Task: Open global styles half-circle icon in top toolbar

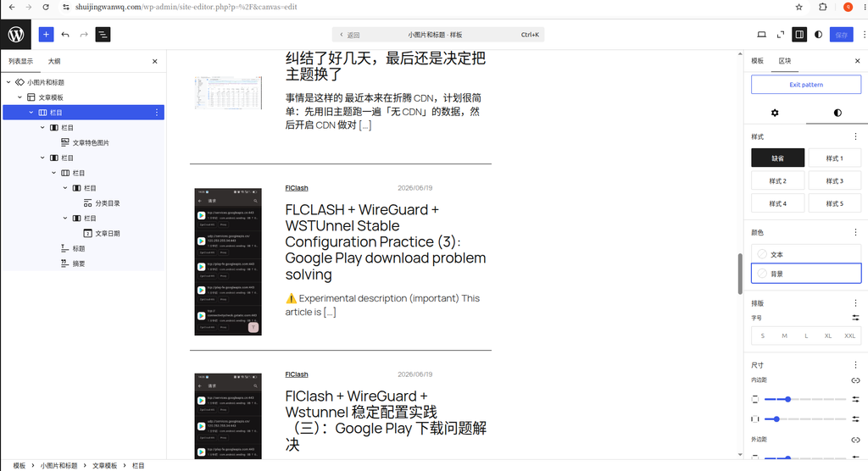Action: tap(818, 35)
